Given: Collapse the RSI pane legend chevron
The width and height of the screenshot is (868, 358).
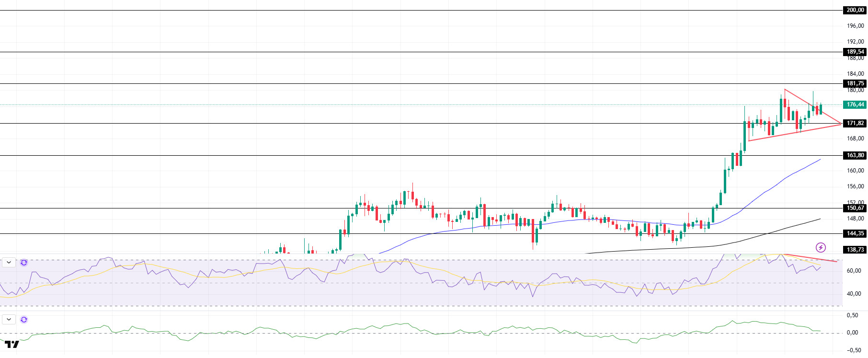Looking at the screenshot, I should tap(9, 263).
